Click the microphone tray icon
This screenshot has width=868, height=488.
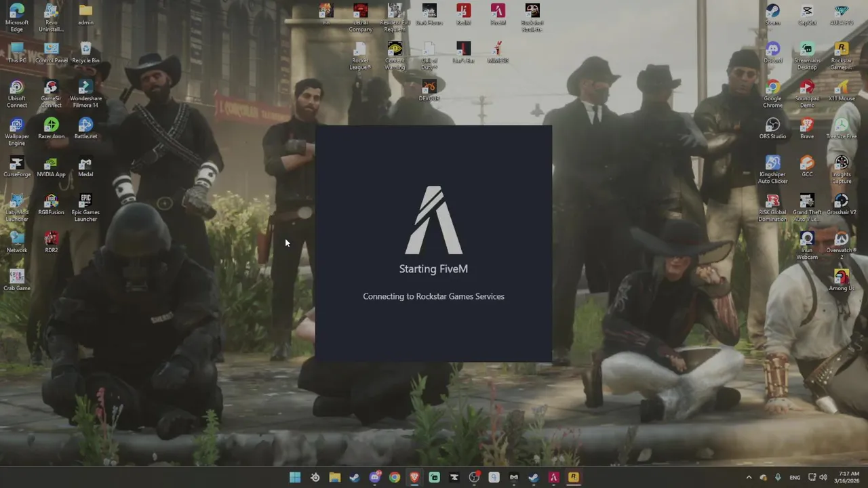pyautogui.click(x=778, y=477)
